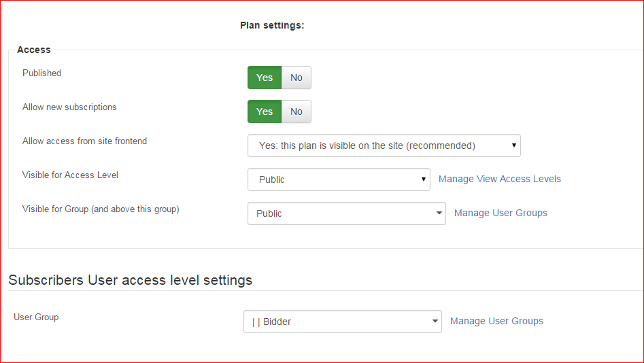Open the User Group Bidder dropdown

343,322
